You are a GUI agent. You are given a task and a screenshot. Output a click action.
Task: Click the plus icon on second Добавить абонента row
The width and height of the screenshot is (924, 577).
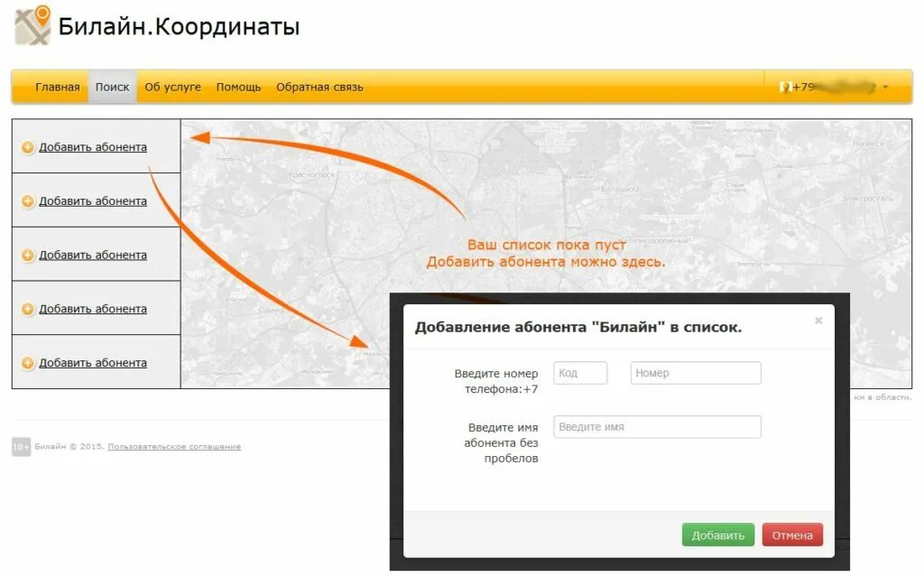coord(28,200)
